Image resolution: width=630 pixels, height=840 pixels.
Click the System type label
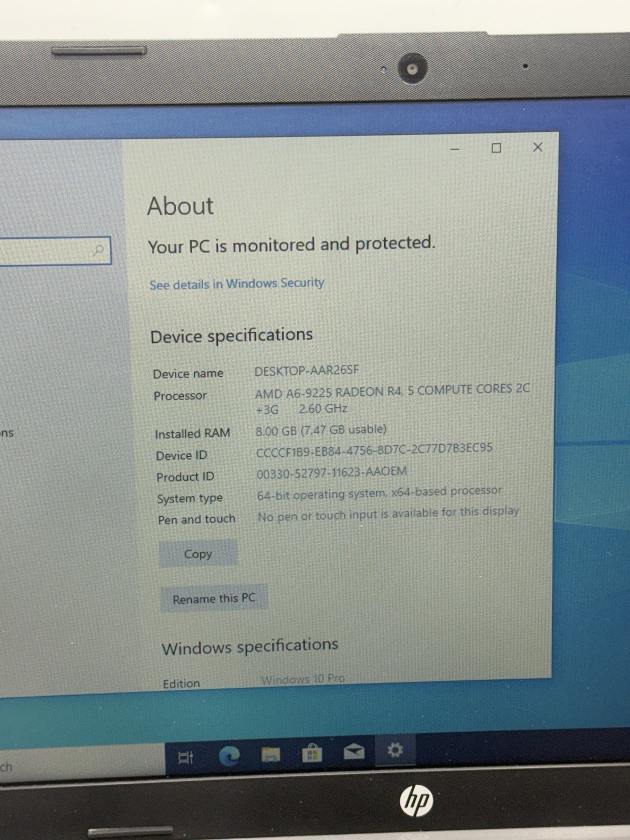click(190, 498)
